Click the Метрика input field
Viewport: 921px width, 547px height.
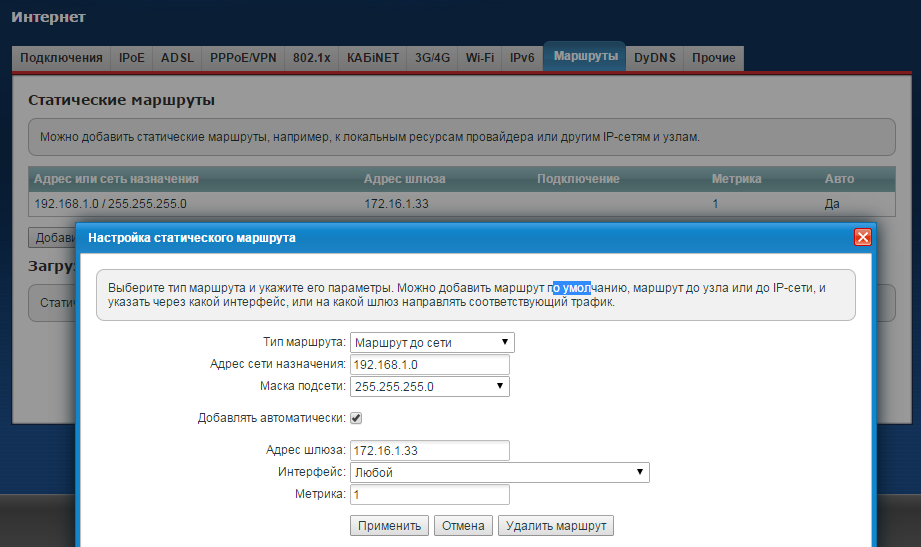coord(429,494)
